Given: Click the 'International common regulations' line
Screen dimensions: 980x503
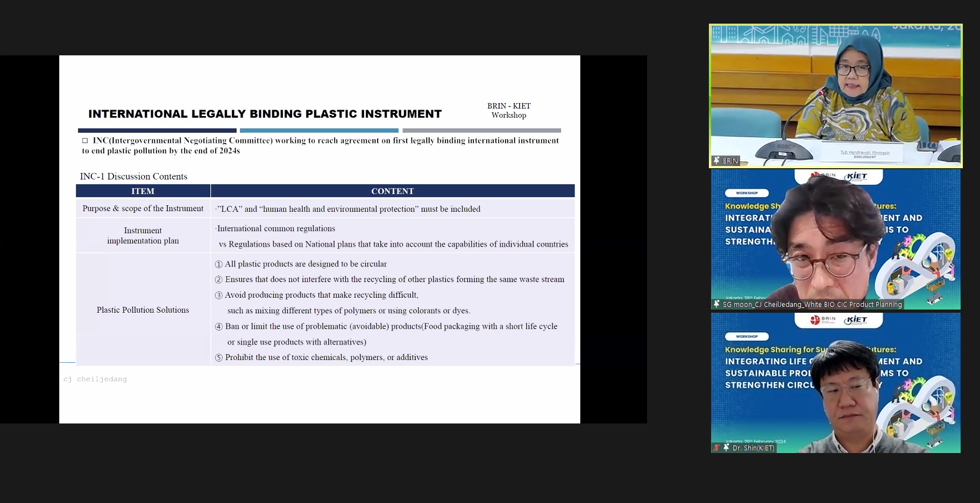Looking at the screenshot, I should (x=275, y=228).
